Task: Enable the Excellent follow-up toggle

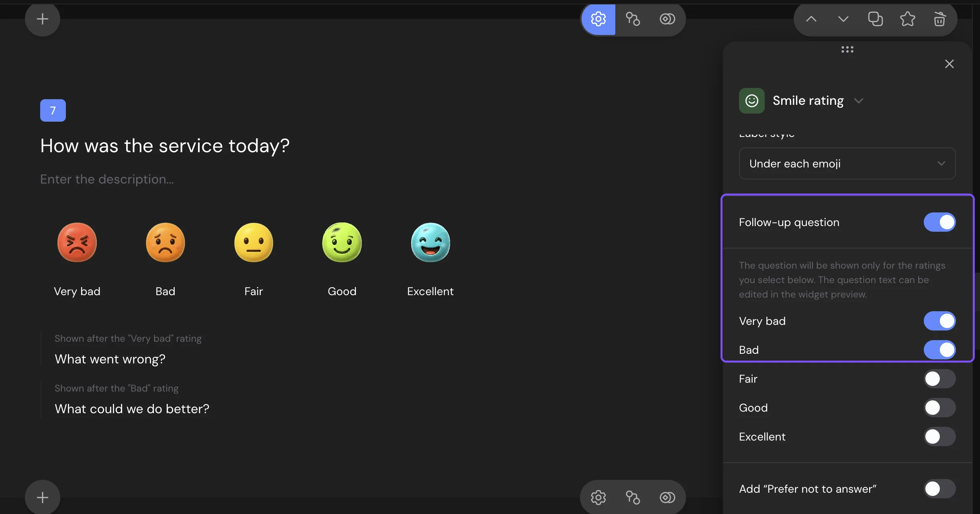Action: (x=939, y=436)
